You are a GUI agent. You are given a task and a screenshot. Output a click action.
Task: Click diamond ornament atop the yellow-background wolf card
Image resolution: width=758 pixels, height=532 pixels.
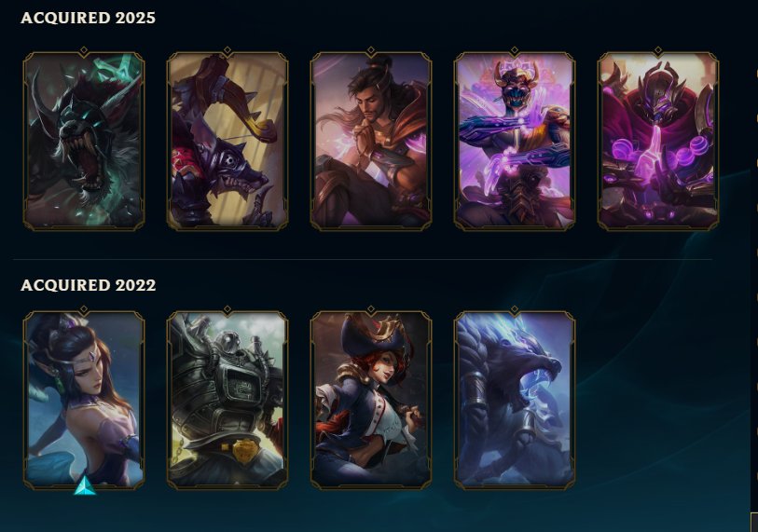coord(227,50)
